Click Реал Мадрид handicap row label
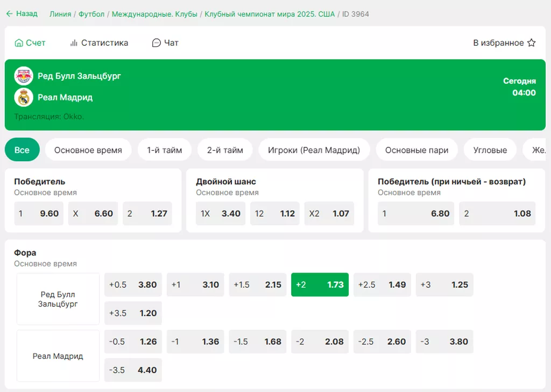 [58, 356]
